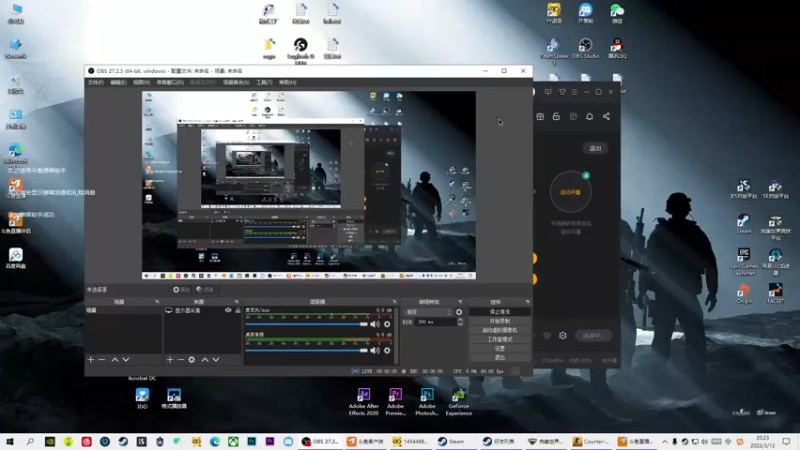
Task: Open the OBS Studio desktop shortcut
Action: (585, 48)
